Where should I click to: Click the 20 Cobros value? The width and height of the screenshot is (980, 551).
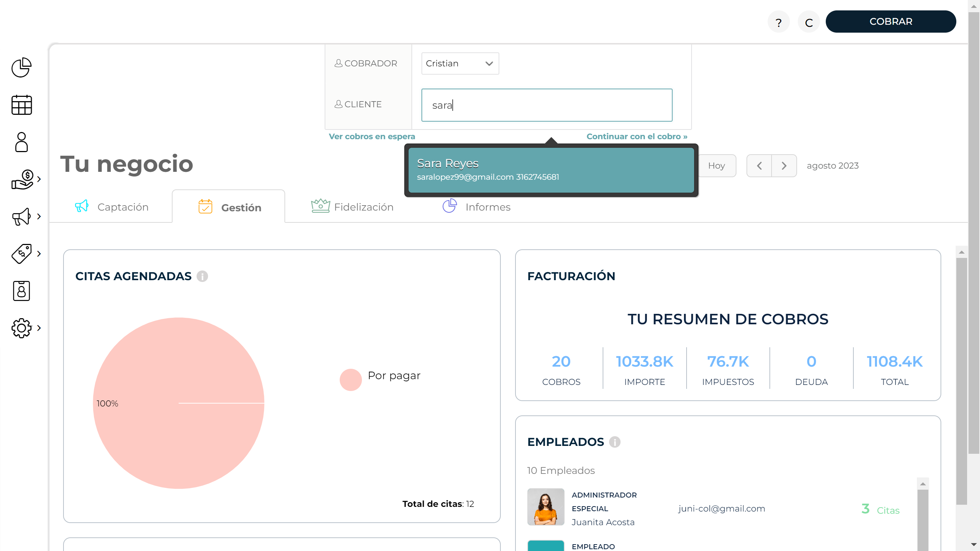click(x=561, y=361)
